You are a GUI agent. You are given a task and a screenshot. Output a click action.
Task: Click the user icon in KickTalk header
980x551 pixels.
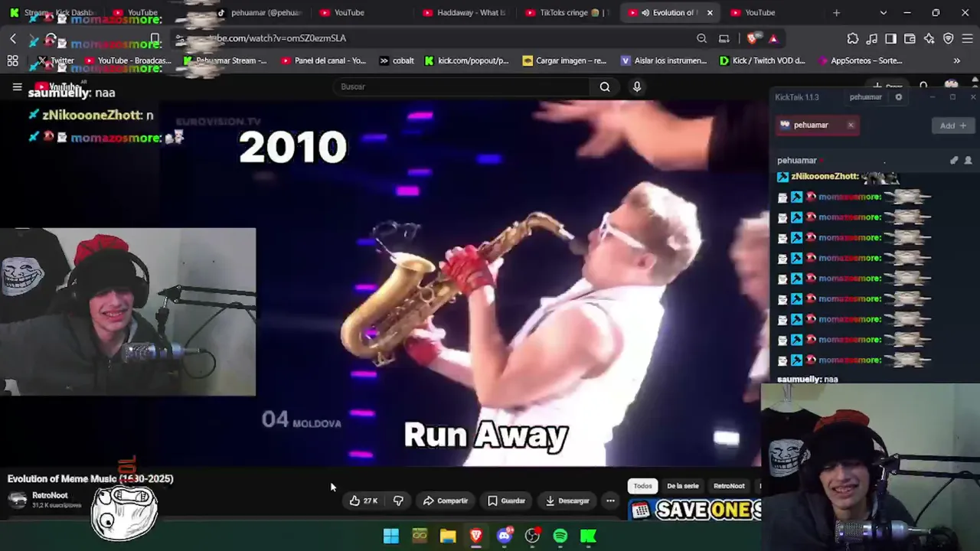point(968,161)
